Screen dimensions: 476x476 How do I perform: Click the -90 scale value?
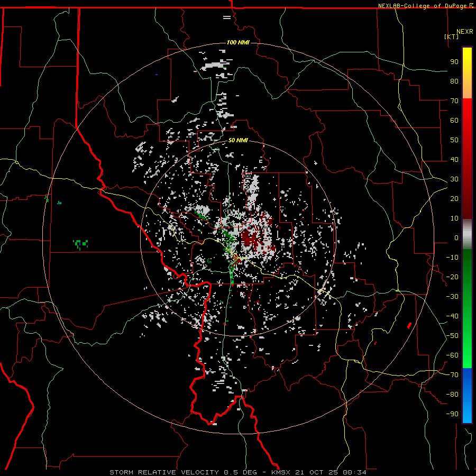click(x=452, y=414)
